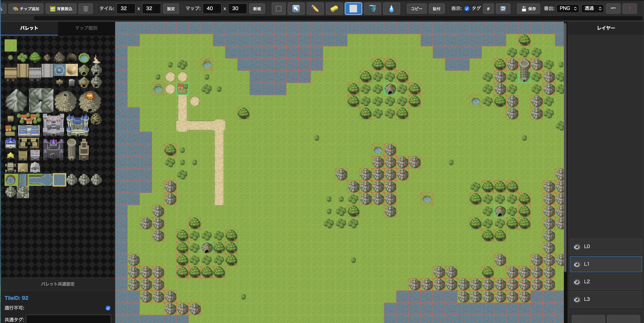The width and height of the screenshot is (644, 323).
Task: Click the undo arrow button
Action: point(503,9)
